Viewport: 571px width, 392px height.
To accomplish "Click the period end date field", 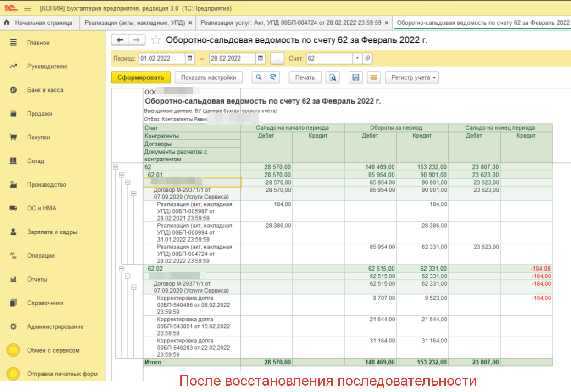I will tap(233, 59).
